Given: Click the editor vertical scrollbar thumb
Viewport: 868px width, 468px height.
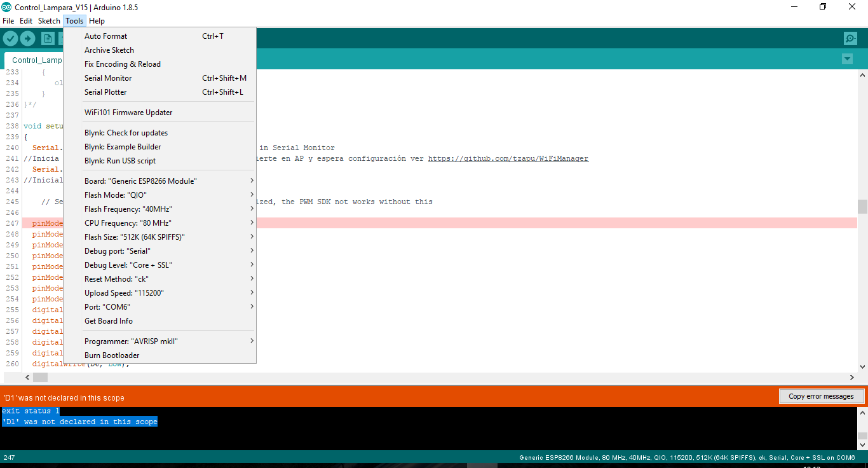Looking at the screenshot, I should 862,207.
